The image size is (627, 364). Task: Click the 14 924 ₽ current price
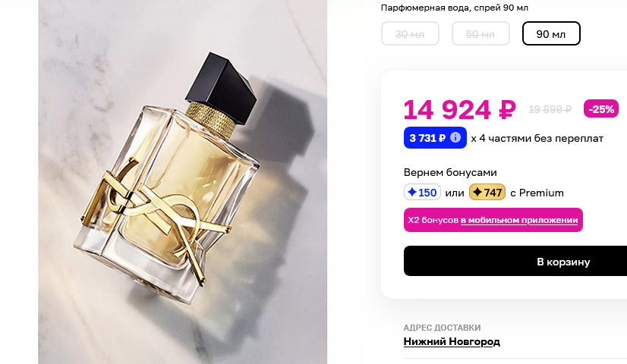coord(460,110)
